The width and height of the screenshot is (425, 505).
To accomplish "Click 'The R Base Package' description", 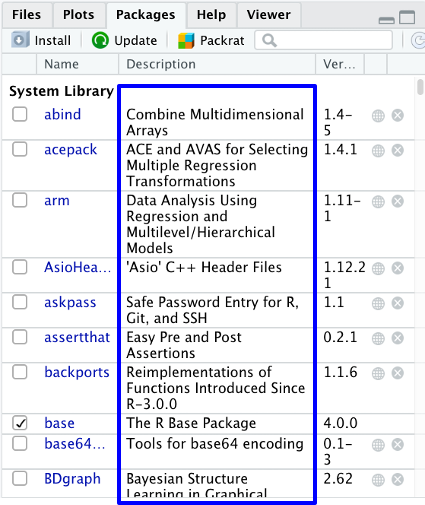I will point(191,423).
